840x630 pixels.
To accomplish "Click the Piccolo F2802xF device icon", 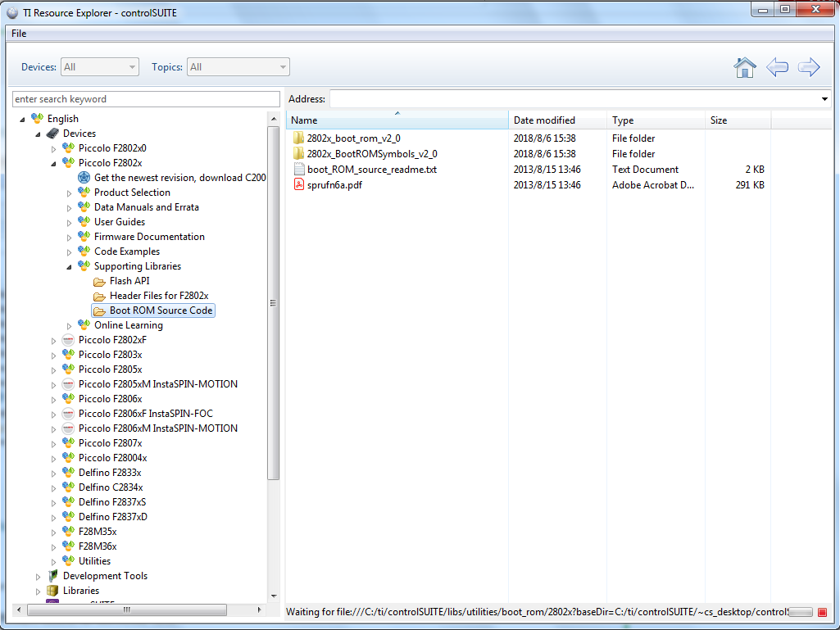I will point(68,340).
